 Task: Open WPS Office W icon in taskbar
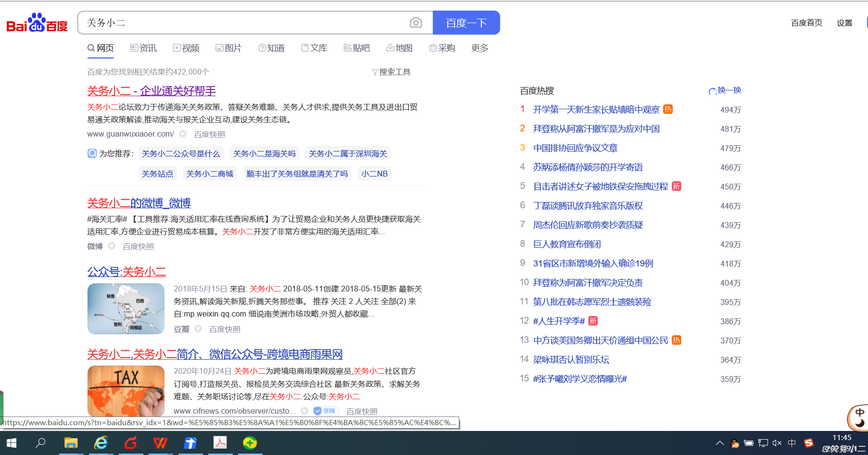click(160, 443)
